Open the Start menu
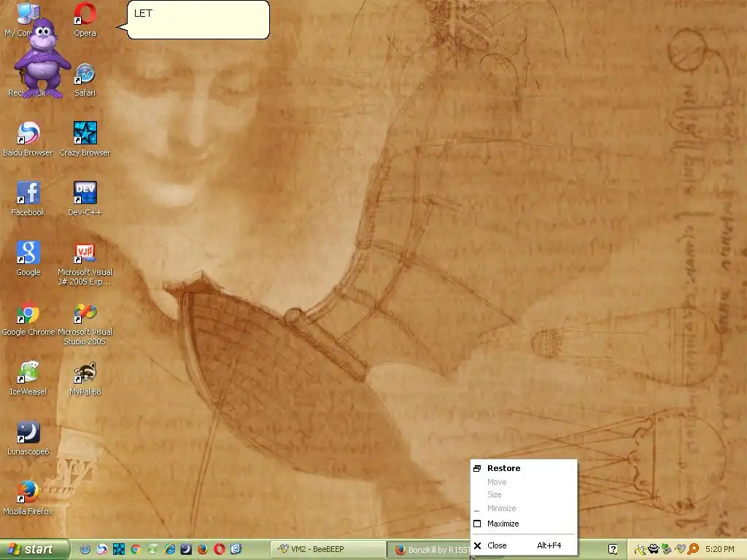 (x=34, y=550)
